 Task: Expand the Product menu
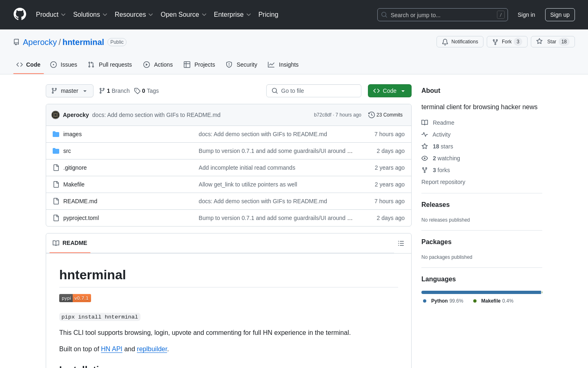pyautogui.click(x=51, y=15)
